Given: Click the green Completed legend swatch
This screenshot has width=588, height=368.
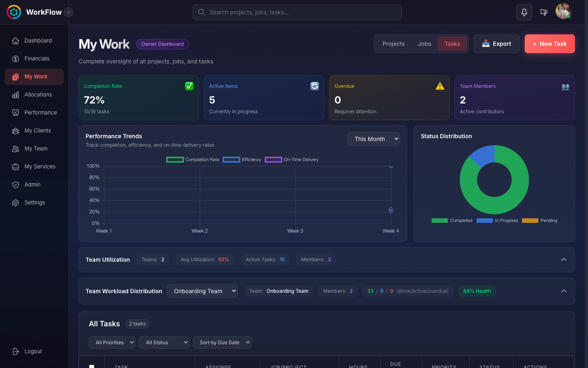Looking at the screenshot, I should click(x=439, y=220).
